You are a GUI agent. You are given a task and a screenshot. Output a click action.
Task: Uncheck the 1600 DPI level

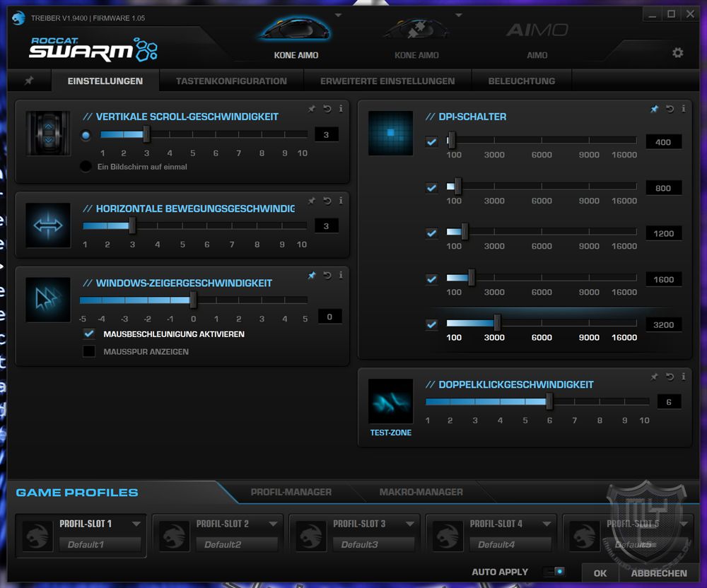pyautogui.click(x=431, y=279)
